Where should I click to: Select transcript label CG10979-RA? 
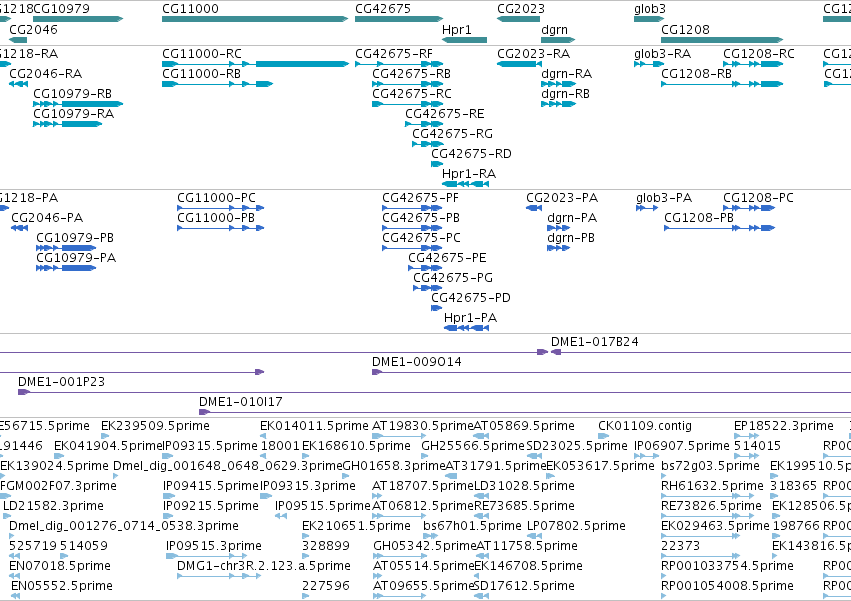click(x=74, y=113)
